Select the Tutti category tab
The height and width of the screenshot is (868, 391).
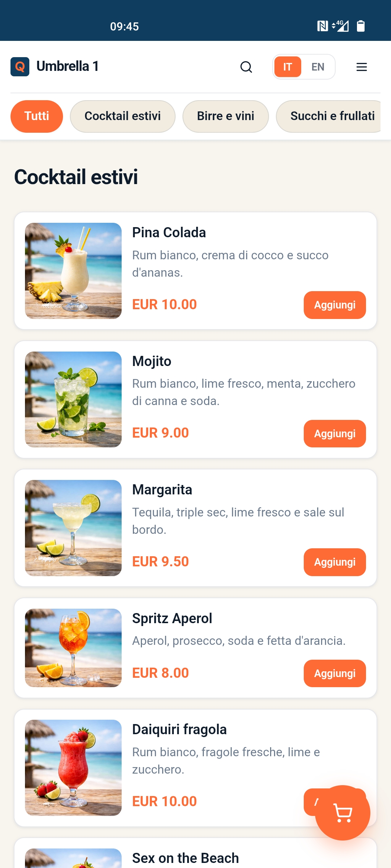37,116
